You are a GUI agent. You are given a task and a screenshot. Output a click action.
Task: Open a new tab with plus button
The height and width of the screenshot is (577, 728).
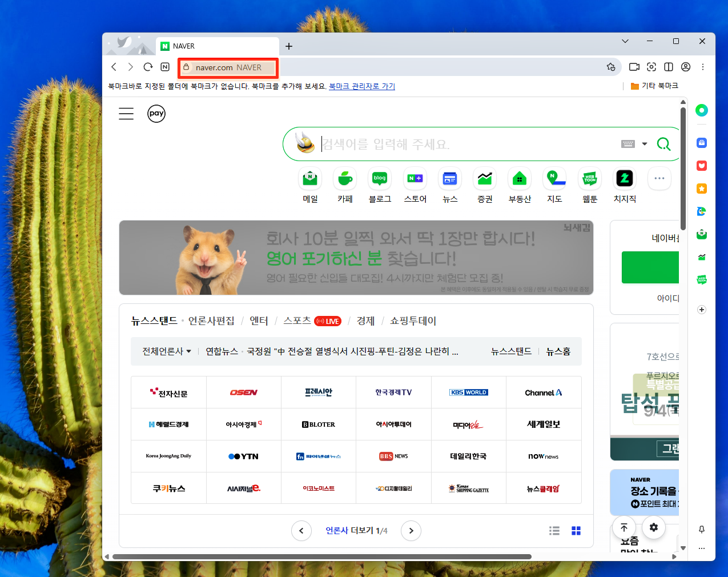289,46
